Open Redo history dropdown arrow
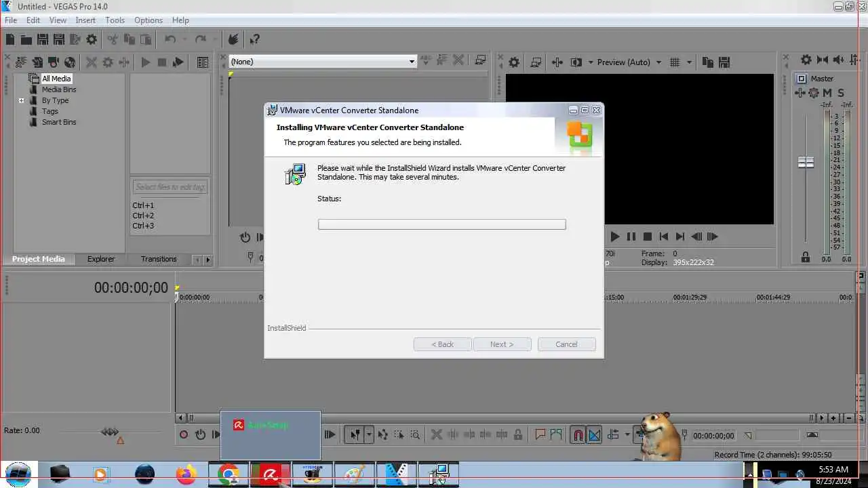Screen dimensions: 868x488 tap(214, 39)
